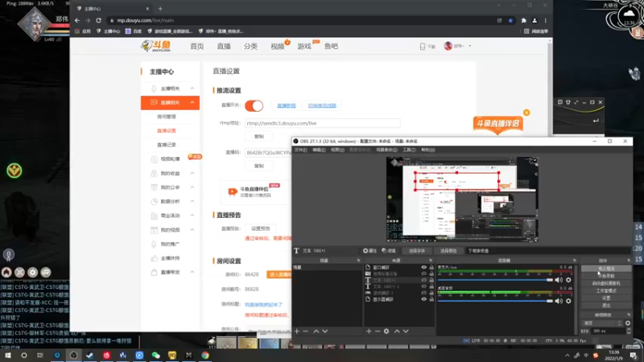Close the 斗鱼直播伴侣 floating promo

pos(526,113)
